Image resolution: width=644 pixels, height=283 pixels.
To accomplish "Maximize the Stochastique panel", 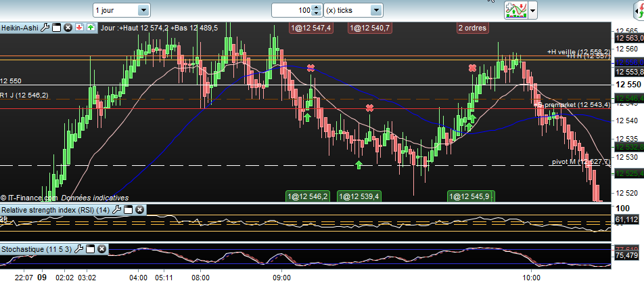I will click(x=91, y=249).
